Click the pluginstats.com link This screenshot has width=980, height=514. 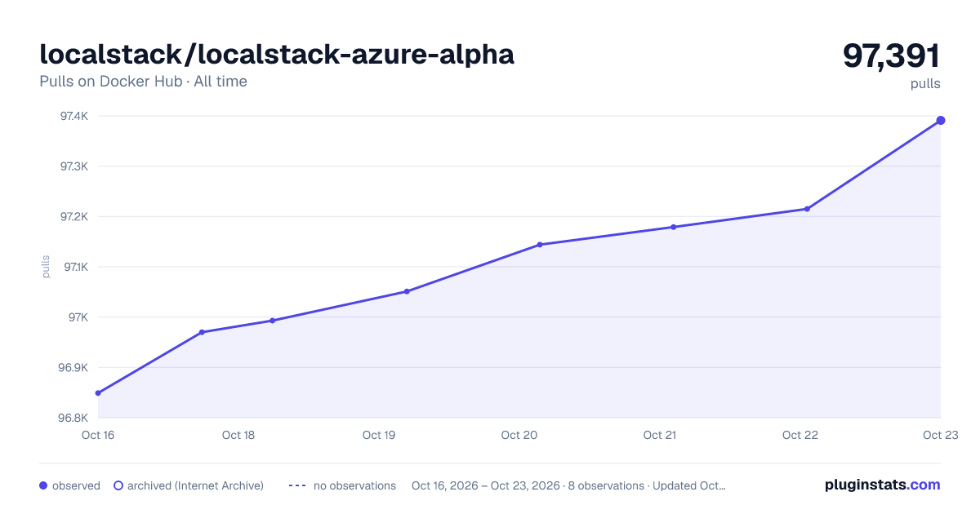[x=882, y=485]
